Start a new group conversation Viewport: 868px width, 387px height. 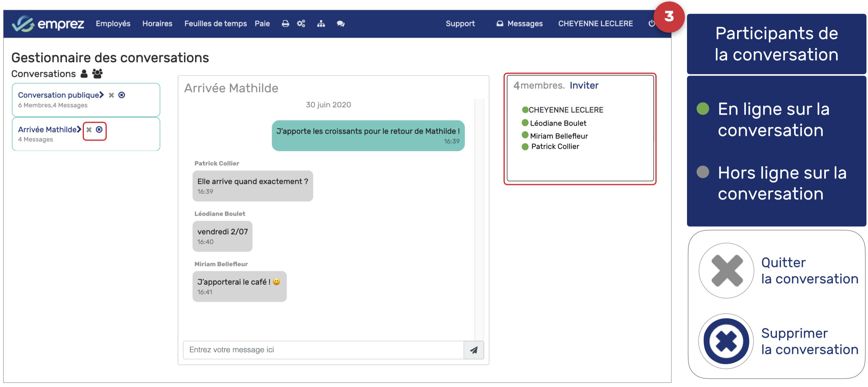(x=97, y=74)
